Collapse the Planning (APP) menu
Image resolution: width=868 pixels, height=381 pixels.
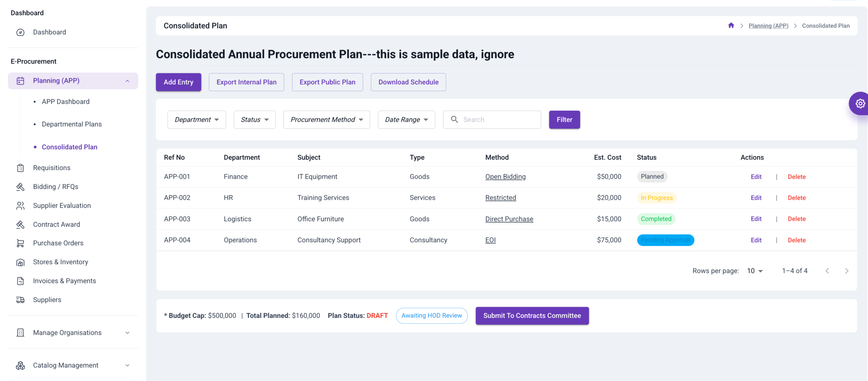pyautogui.click(x=127, y=81)
